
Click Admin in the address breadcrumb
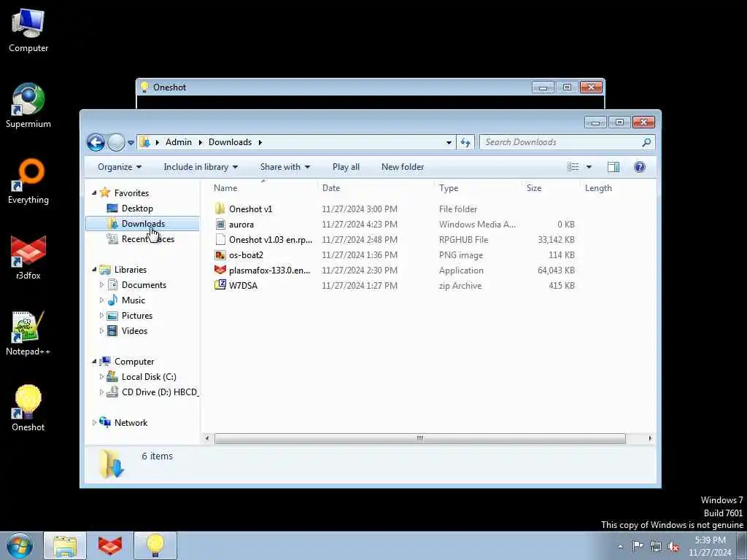[x=179, y=142]
